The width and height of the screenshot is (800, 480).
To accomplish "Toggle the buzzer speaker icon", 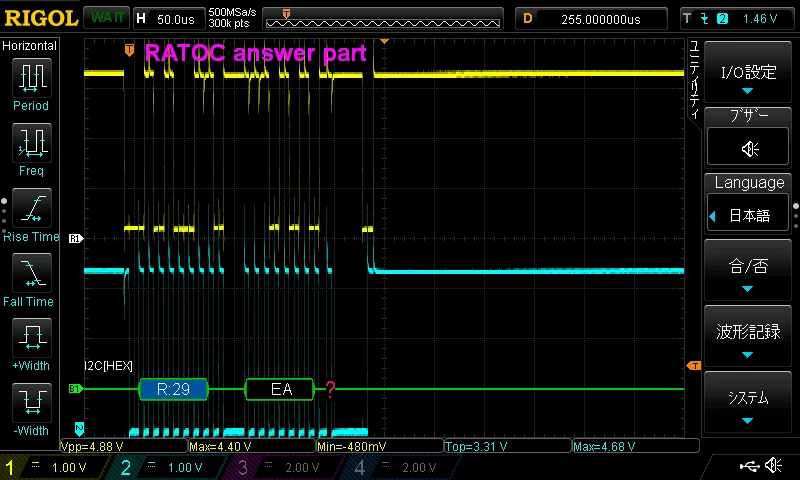I will [748, 148].
